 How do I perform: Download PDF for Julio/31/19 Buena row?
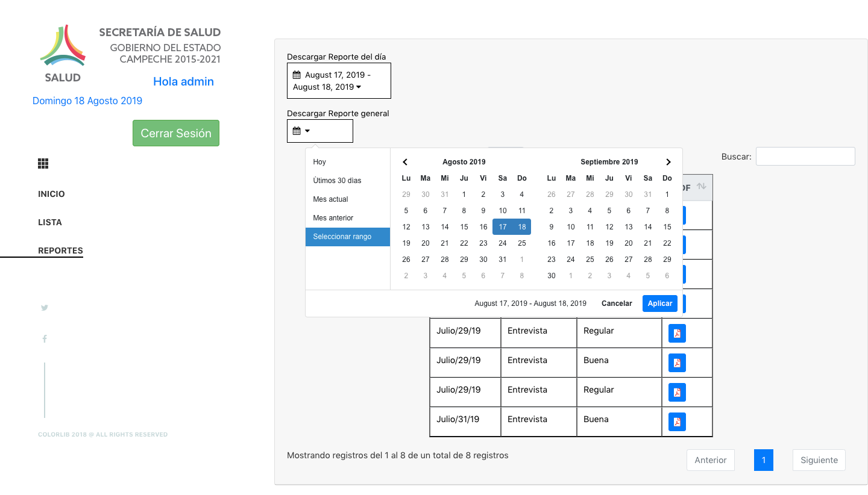tap(677, 422)
